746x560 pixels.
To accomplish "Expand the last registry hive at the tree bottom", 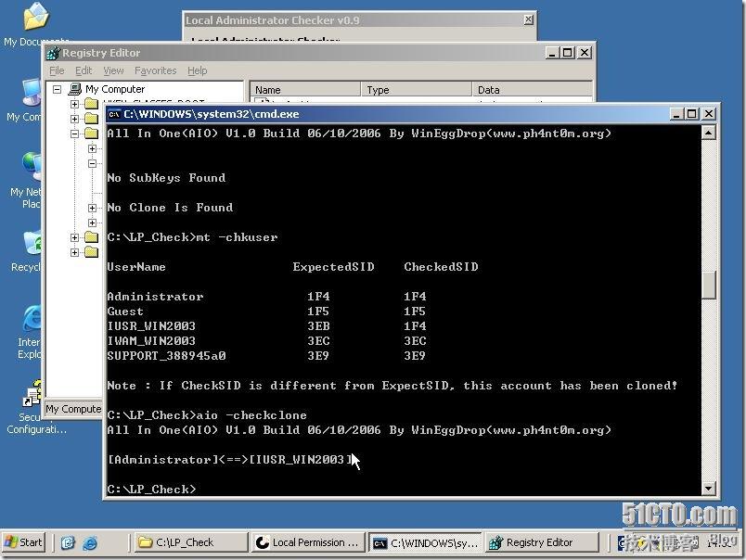I will 75,252.
